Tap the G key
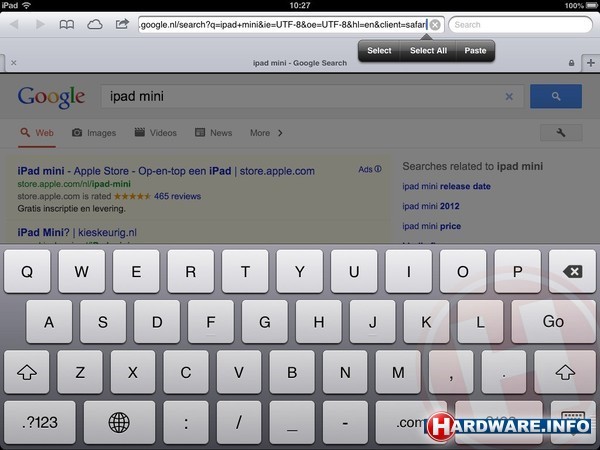The image size is (600, 450). click(265, 321)
